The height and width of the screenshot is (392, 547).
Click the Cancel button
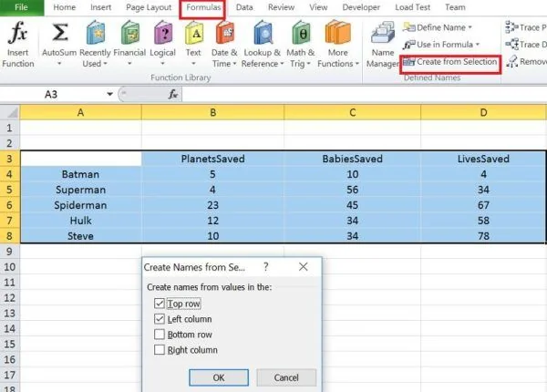coord(286,377)
